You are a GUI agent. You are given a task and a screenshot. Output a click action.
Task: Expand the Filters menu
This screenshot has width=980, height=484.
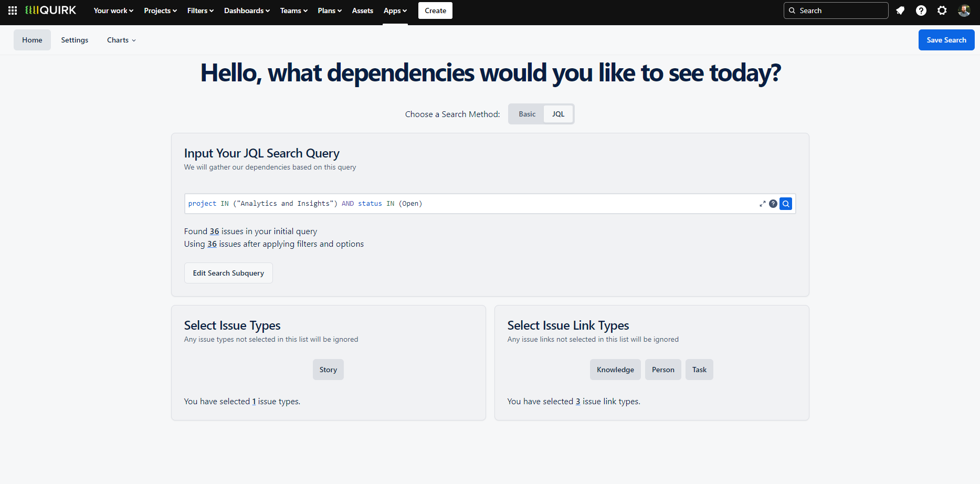tap(201, 10)
